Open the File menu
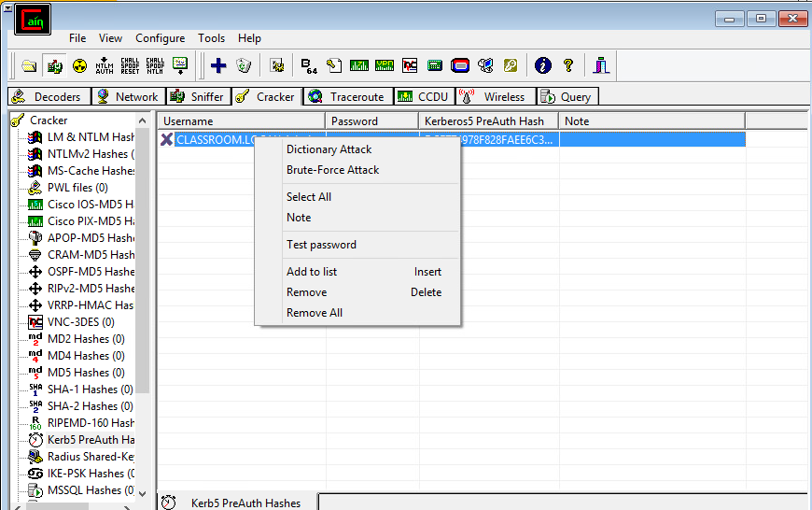 tap(77, 38)
